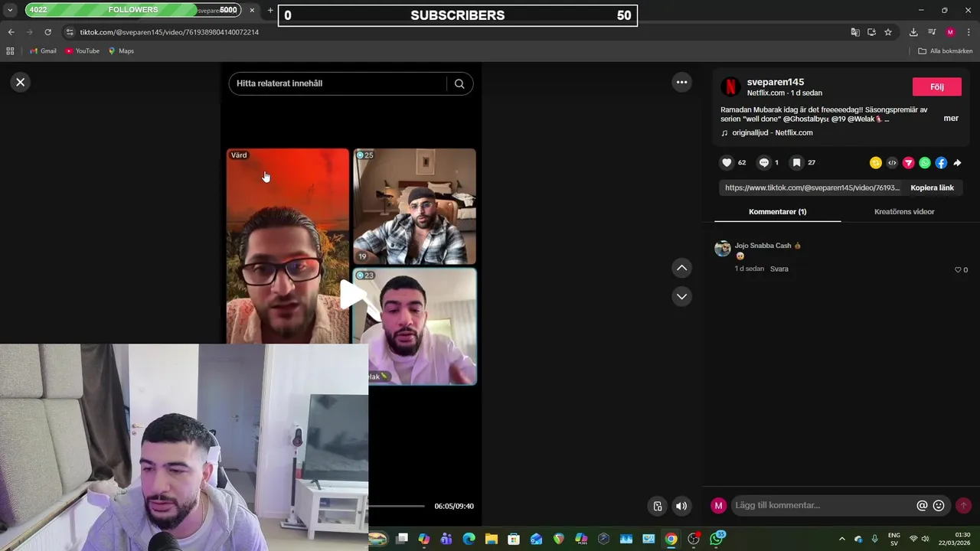Close the TikTok video viewer
980x551 pixels.
[x=21, y=82]
